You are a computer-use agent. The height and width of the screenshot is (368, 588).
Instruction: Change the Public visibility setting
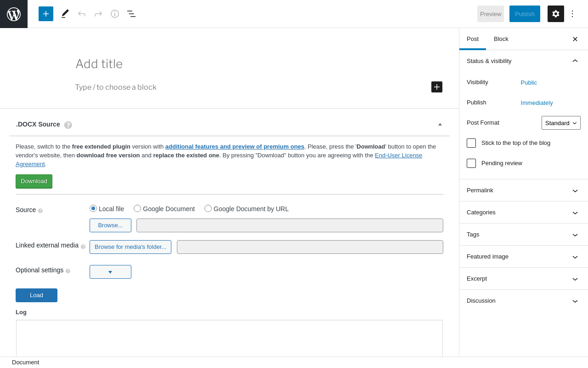click(529, 83)
